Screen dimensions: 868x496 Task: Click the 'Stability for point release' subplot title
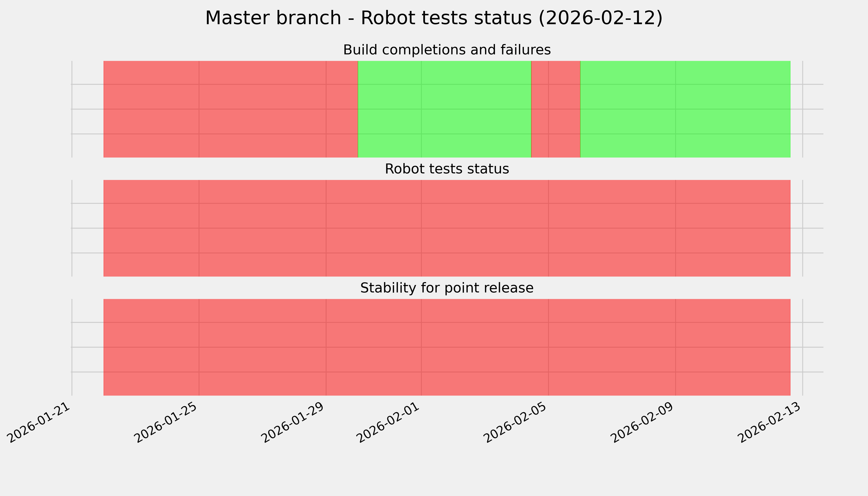[447, 288]
